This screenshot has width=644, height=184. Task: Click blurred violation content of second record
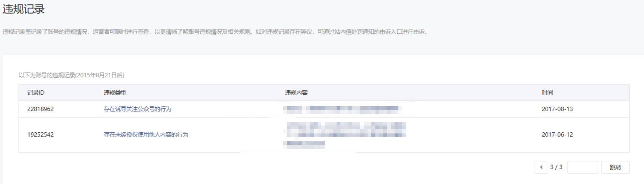click(x=344, y=135)
